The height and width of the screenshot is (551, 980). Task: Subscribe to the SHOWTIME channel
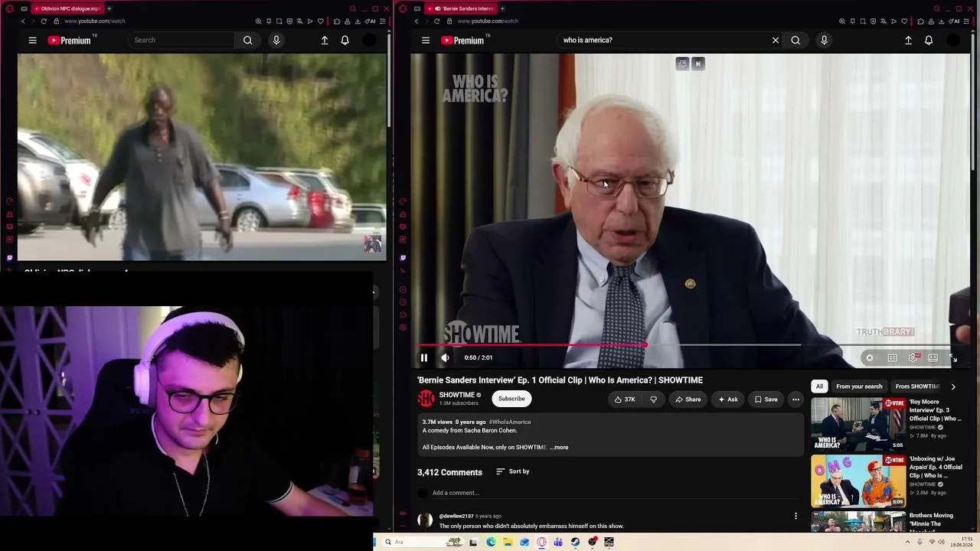click(511, 399)
